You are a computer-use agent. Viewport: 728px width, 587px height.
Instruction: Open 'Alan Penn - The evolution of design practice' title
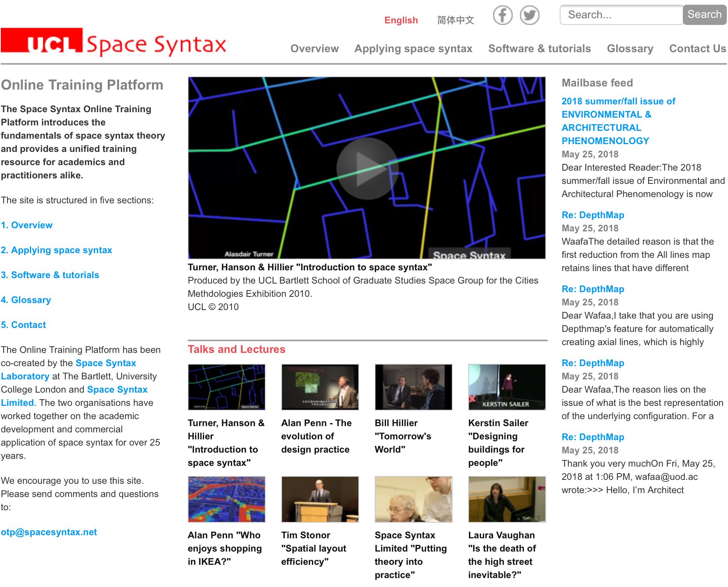click(316, 436)
